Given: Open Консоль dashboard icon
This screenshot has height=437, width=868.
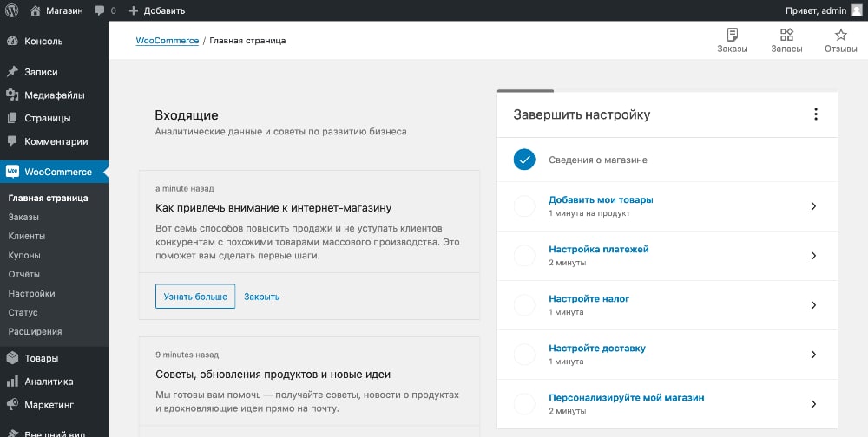Looking at the screenshot, I should pos(12,41).
